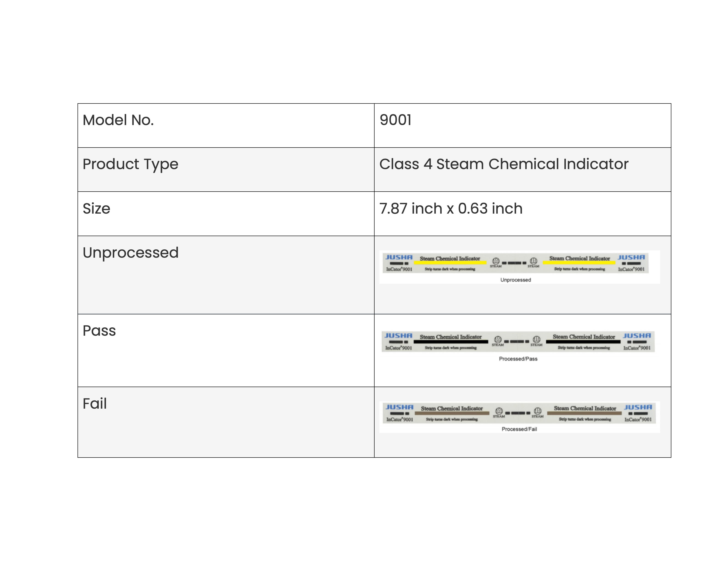
Task: Click the left steam icon on Unprocessed strip
Action: [x=496, y=261]
